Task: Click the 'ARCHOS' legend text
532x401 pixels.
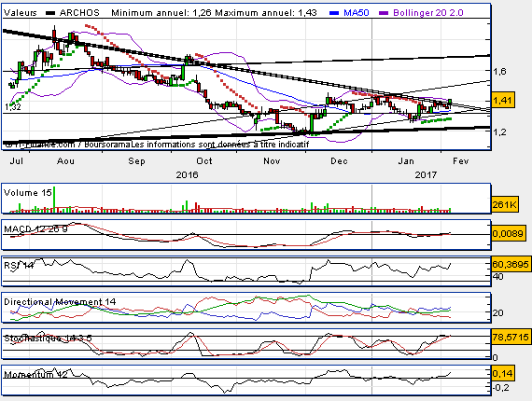Action: (79, 13)
